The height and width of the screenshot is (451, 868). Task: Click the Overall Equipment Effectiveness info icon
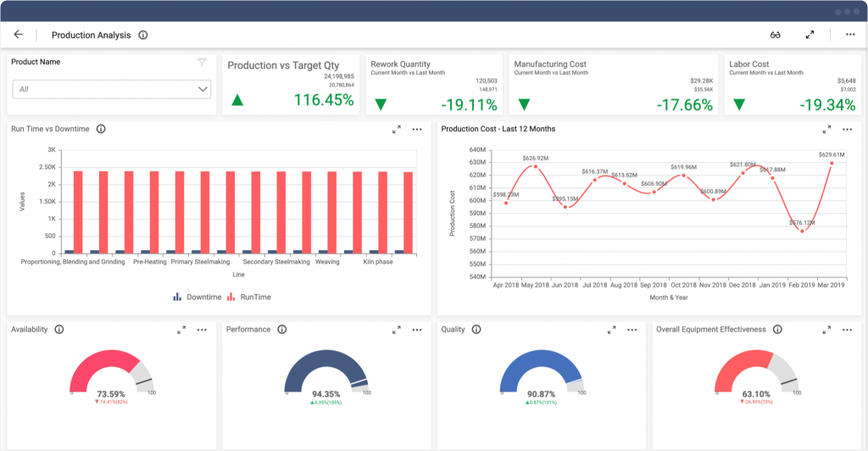(777, 329)
